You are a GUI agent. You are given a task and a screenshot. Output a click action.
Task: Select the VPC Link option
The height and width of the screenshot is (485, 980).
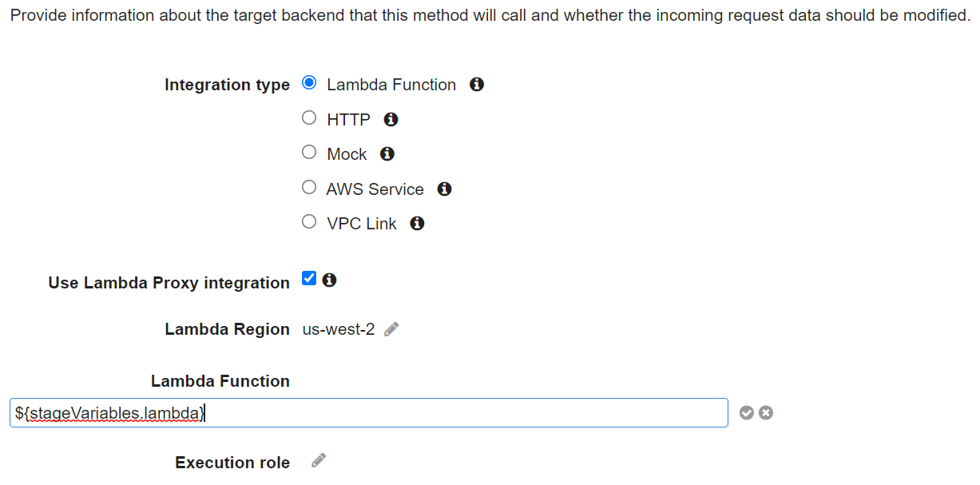coord(309,221)
